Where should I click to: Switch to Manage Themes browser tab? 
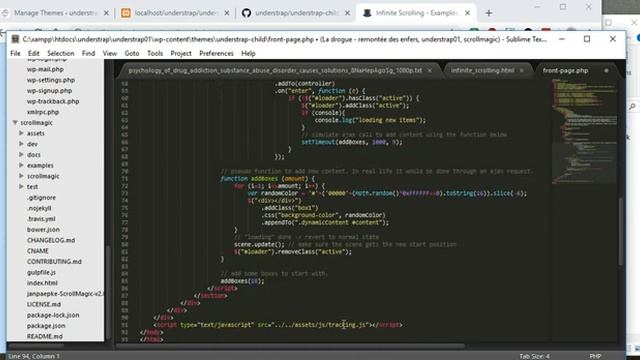point(55,13)
